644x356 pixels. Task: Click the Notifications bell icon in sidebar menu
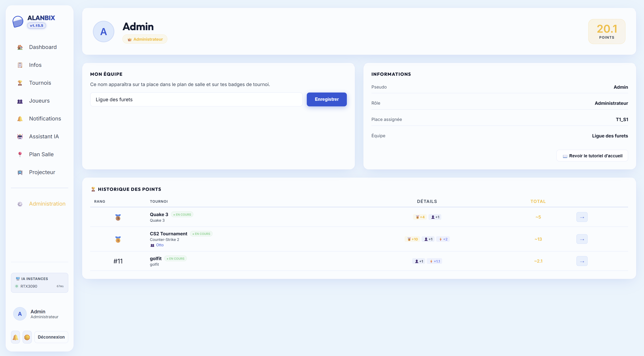click(x=20, y=119)
